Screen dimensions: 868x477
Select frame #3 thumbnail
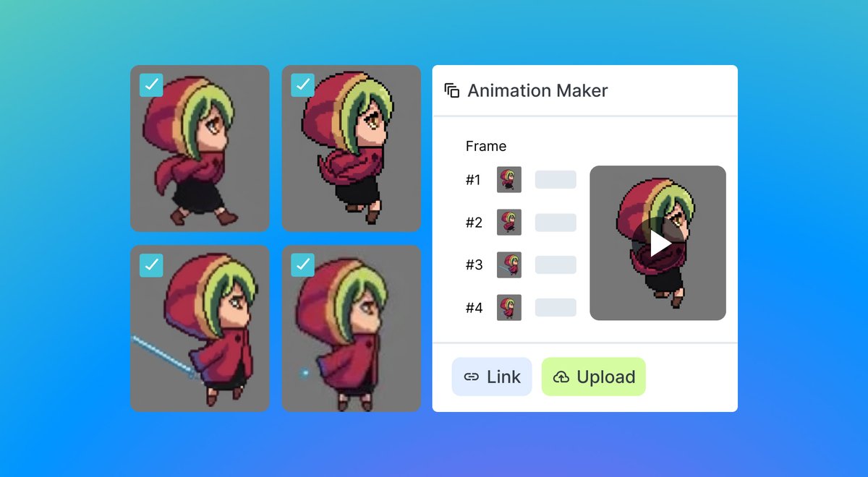509,265
